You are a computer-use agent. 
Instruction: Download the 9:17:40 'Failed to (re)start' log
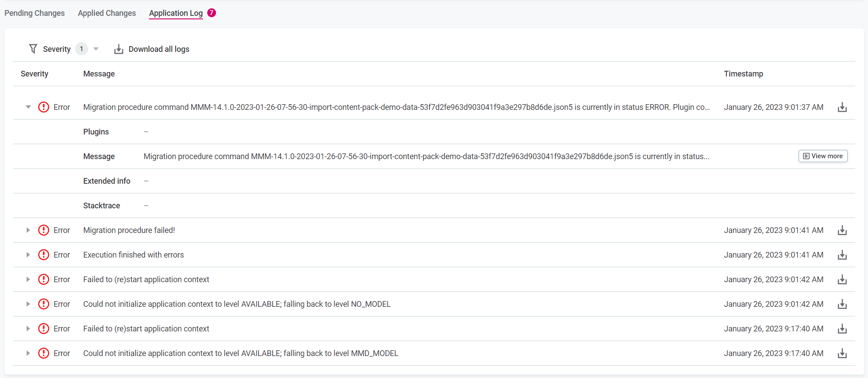point(842,329)
